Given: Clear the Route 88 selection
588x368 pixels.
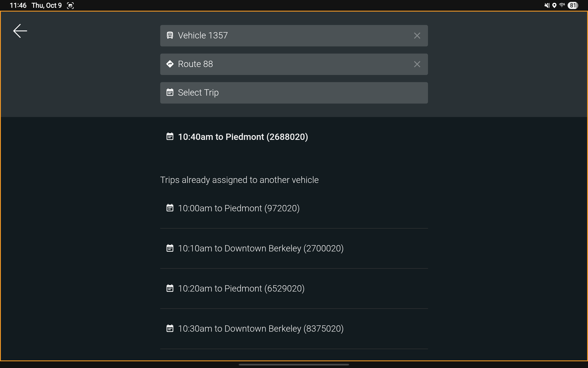Looking at the screenshot, I should click(417, 64).
